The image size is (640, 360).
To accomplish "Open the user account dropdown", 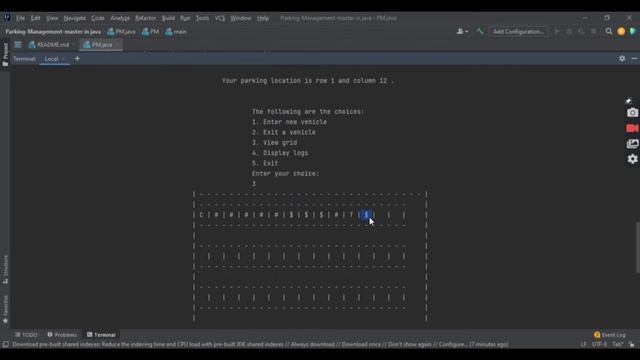I will (462, 31).
